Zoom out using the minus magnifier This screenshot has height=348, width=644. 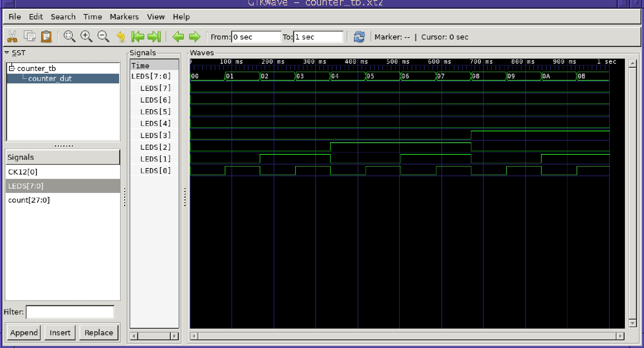[103, 37]
